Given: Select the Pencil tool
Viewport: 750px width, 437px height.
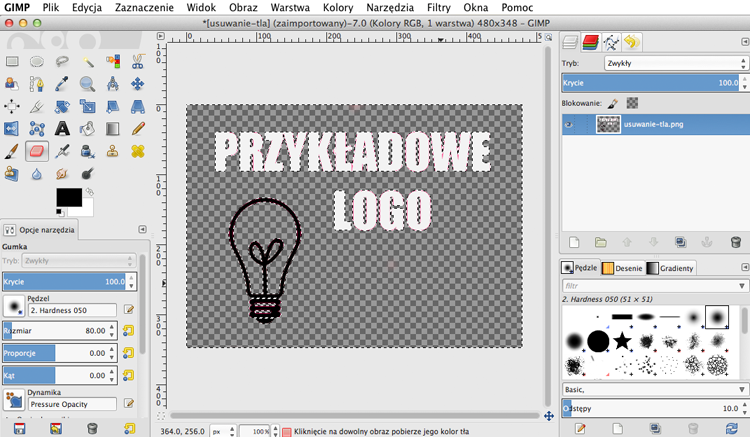Looking at the screenshot, I should [x=138, y=129].
